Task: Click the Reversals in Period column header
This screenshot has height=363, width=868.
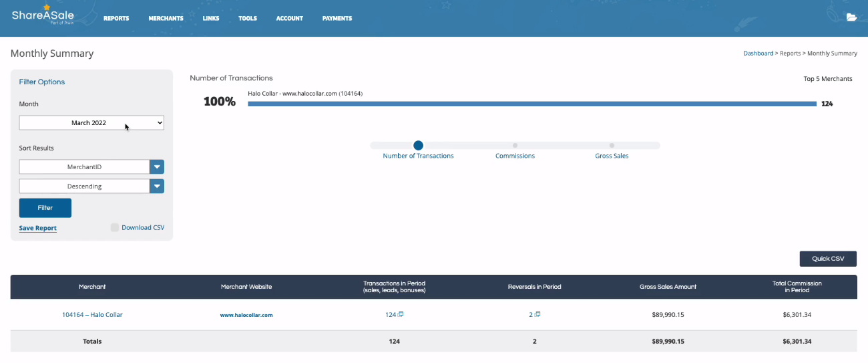Action: click(534, 287)
